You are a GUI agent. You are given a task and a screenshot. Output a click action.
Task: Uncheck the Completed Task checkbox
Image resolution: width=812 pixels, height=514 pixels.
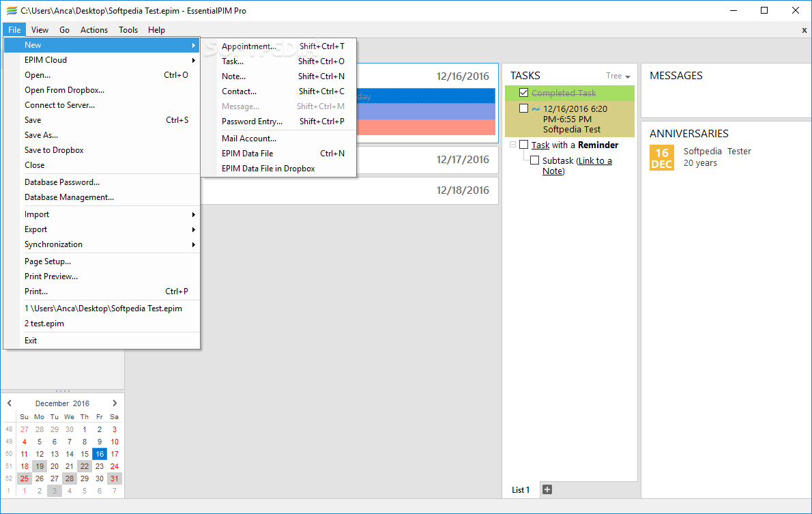pos(523,93)
